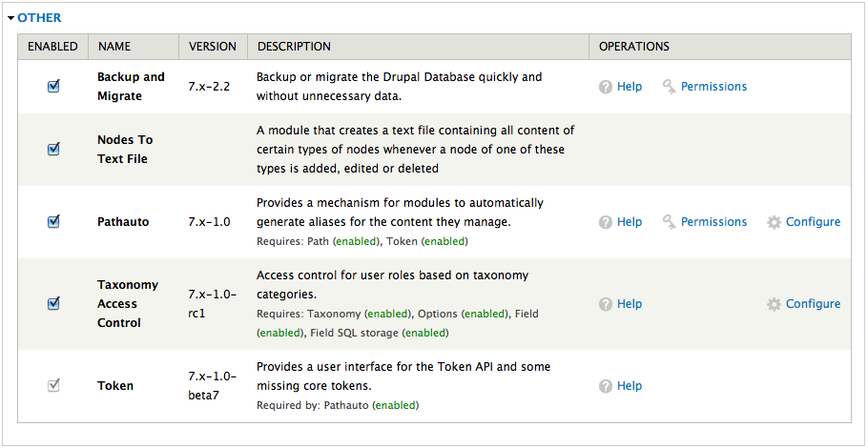Click the VERSION column header
Screen dimensions: 868x448
tap(213, 47)
